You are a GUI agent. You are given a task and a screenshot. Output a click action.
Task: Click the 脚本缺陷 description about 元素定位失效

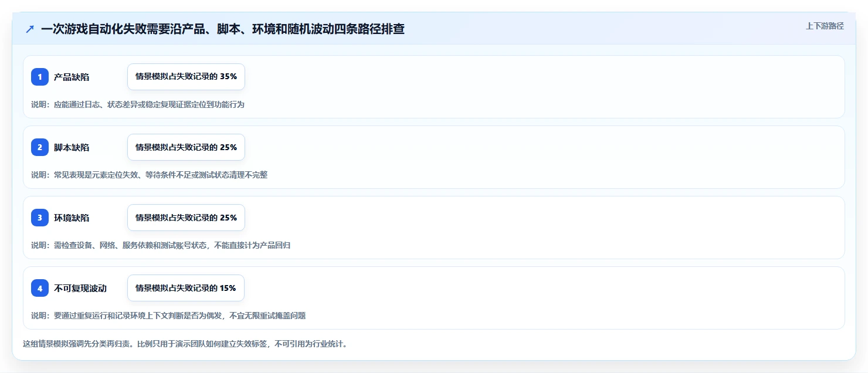150,175
